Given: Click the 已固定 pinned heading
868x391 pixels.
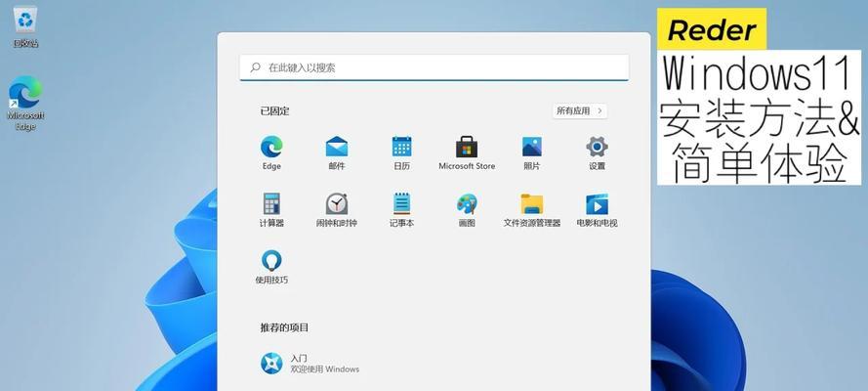Looking at the screenshot, I should (x=274, y=110).
